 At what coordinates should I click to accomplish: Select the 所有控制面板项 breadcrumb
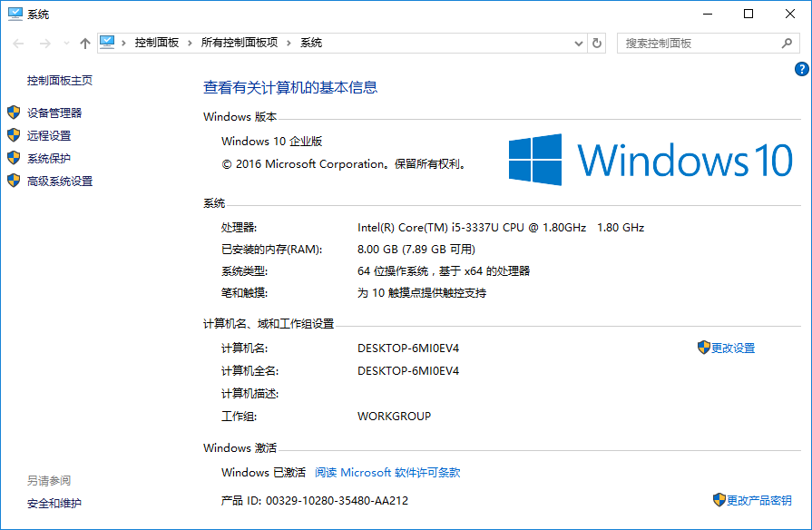point(240,43)
